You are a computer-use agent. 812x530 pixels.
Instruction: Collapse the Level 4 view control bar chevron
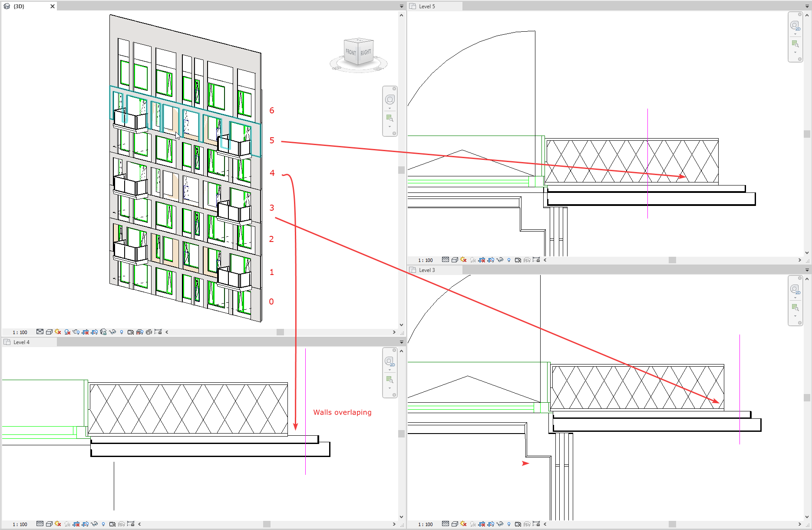(x=139, y=524)
